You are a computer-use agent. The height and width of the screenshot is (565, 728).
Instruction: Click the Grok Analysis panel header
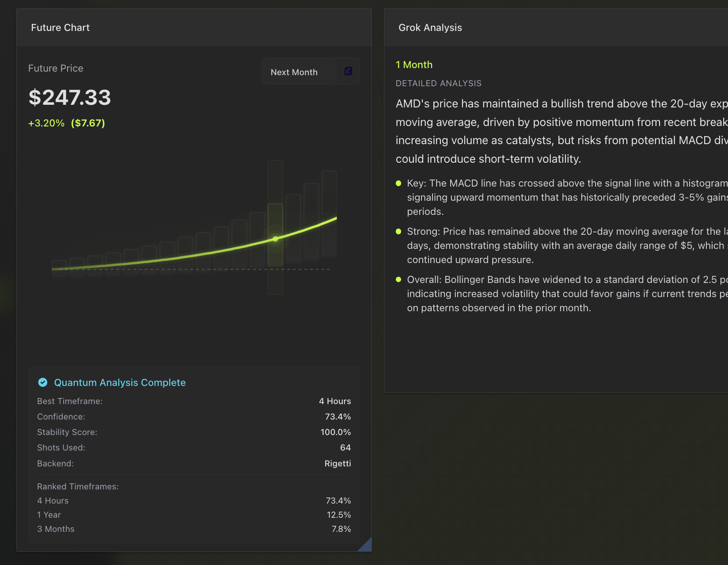[556, 27]
